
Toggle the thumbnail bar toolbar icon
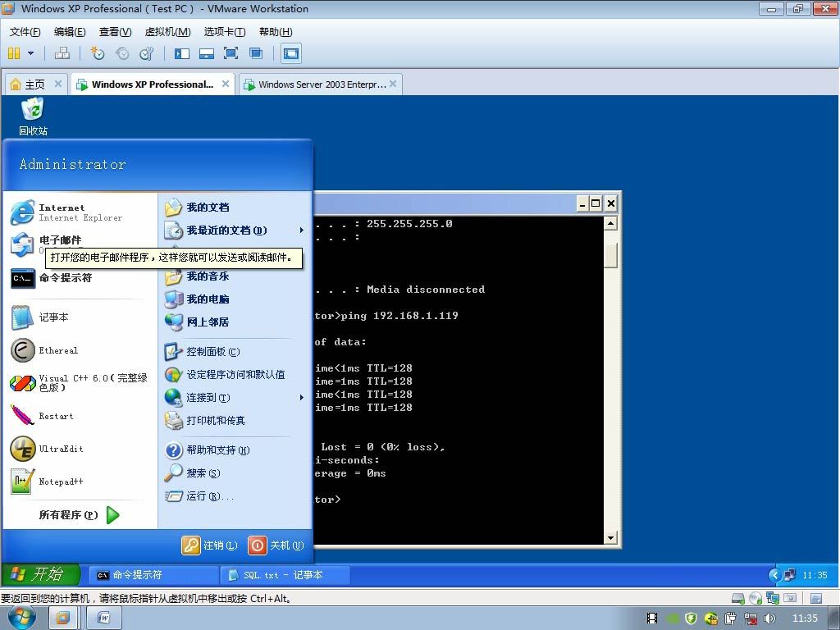(207, 53)
